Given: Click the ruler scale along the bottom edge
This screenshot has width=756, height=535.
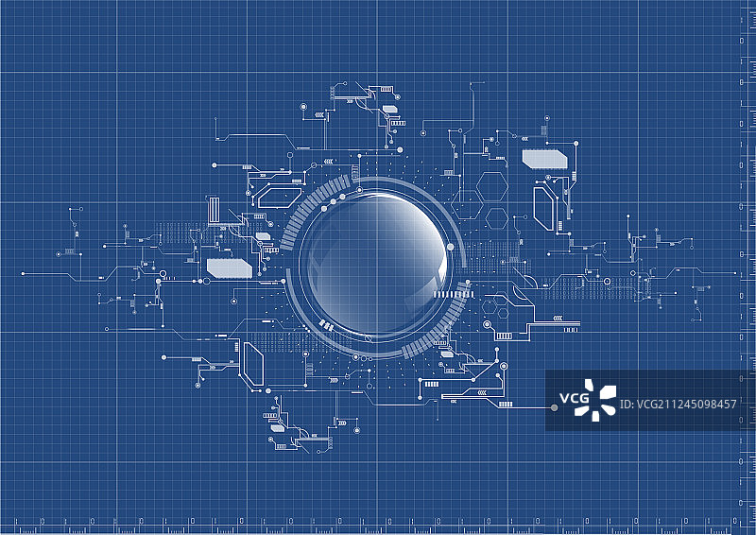Looking at the screenshot, I should click(x=378, y=526).
